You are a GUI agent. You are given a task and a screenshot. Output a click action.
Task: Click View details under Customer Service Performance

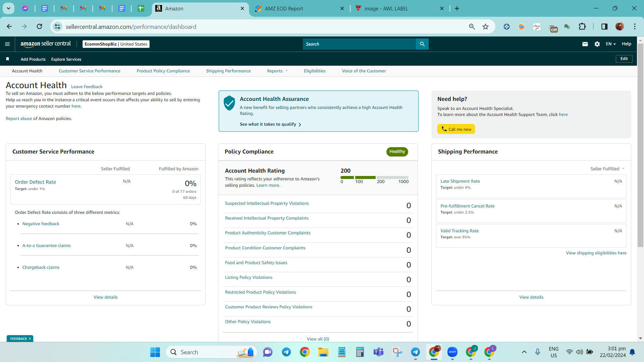pos(106,297)
